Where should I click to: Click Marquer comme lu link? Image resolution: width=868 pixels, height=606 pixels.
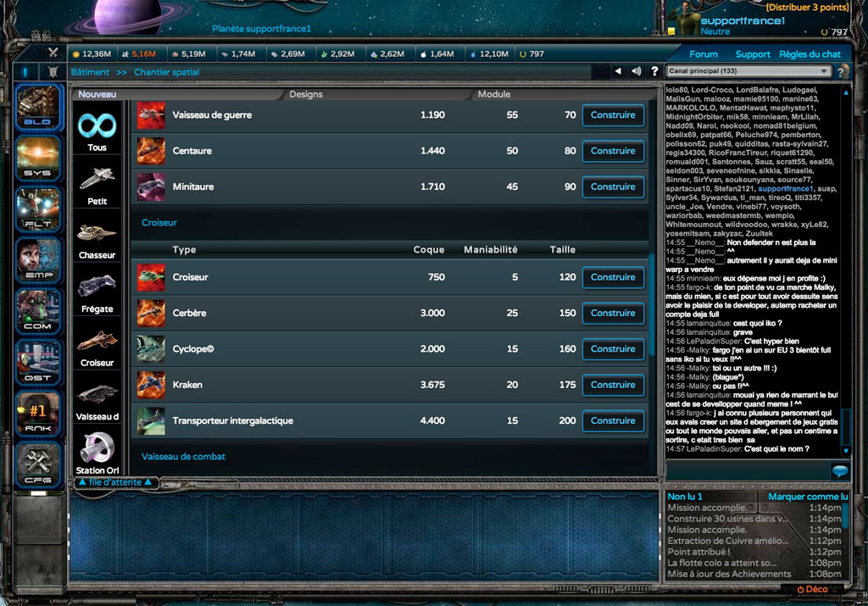[x=808, y=497]
